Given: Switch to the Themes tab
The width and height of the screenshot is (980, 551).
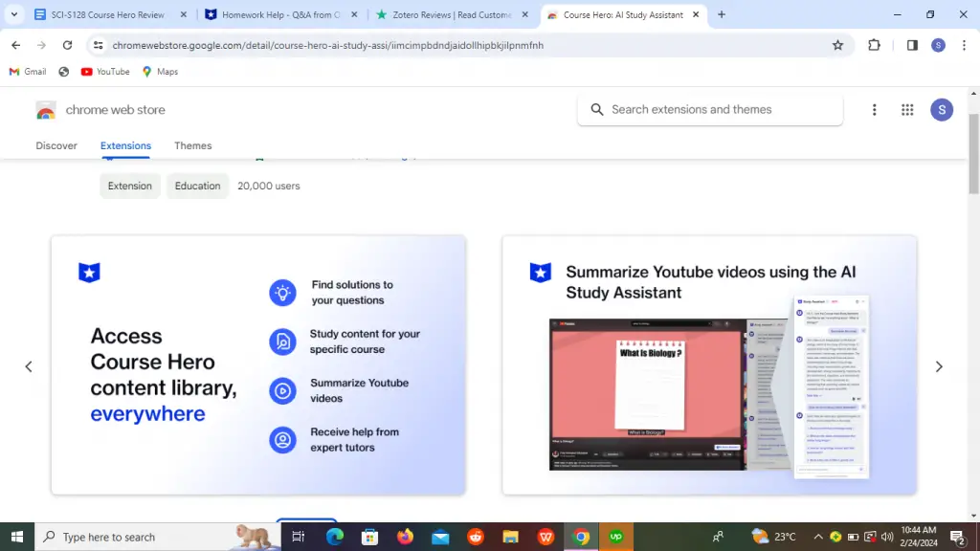Looking at the screenshot, I should [x=192, y=145].
